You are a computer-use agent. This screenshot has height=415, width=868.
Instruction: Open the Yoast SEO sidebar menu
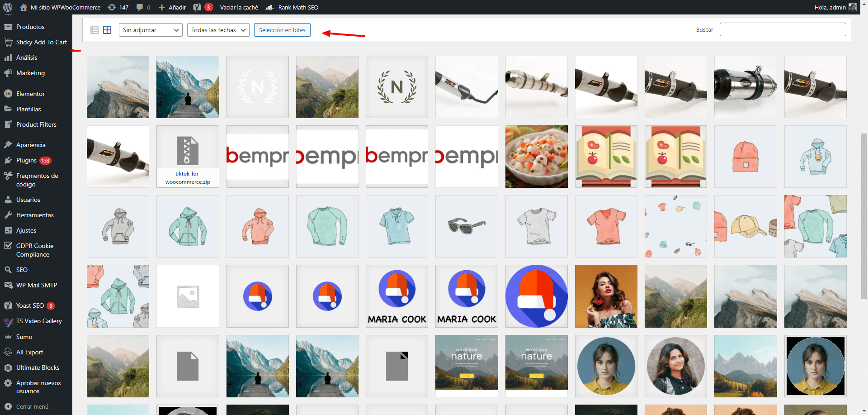pyautogui.click(x=36, y=305)
